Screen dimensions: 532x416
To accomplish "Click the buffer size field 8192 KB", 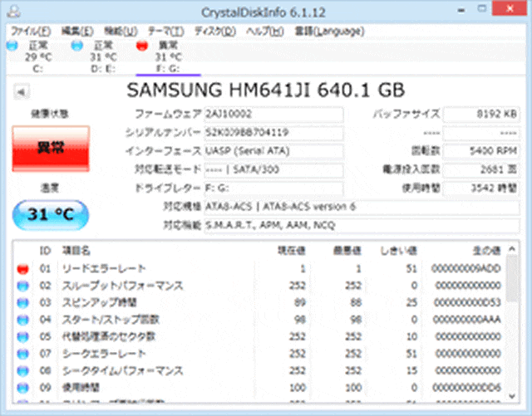I will click(x=481, y=115).
